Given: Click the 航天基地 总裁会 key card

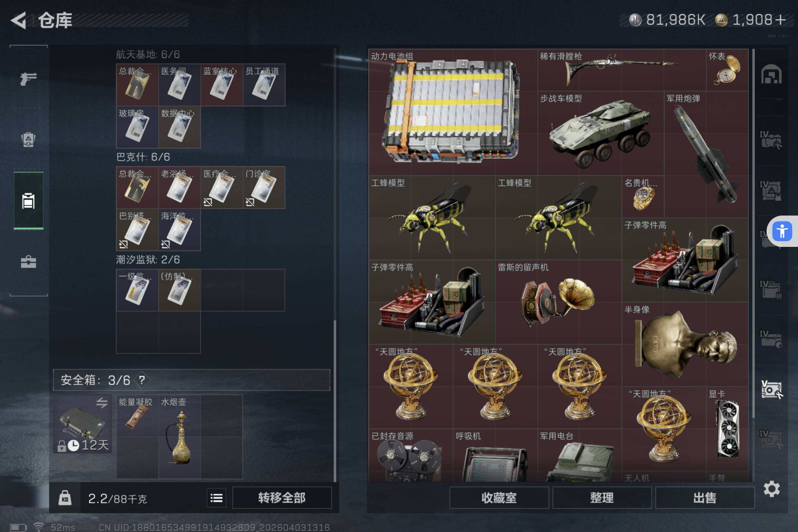Looking at the screenshot, I should [137, 85].
